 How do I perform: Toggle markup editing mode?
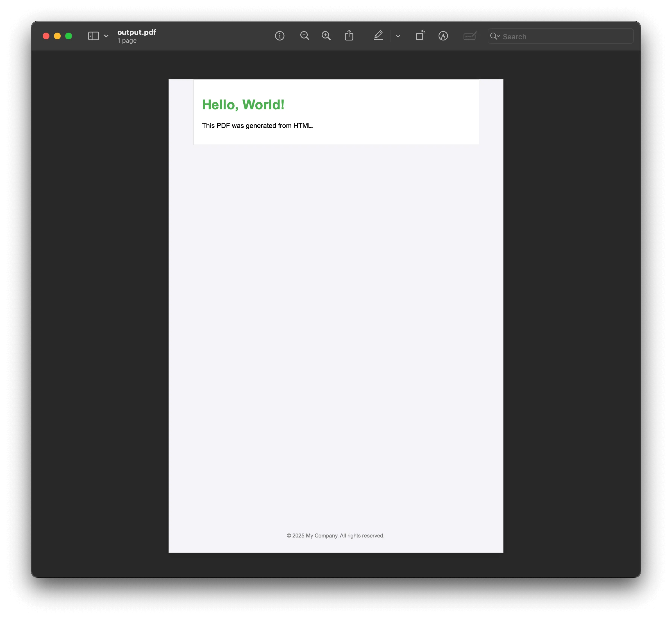pyautogui.click(x=443, y=36)
